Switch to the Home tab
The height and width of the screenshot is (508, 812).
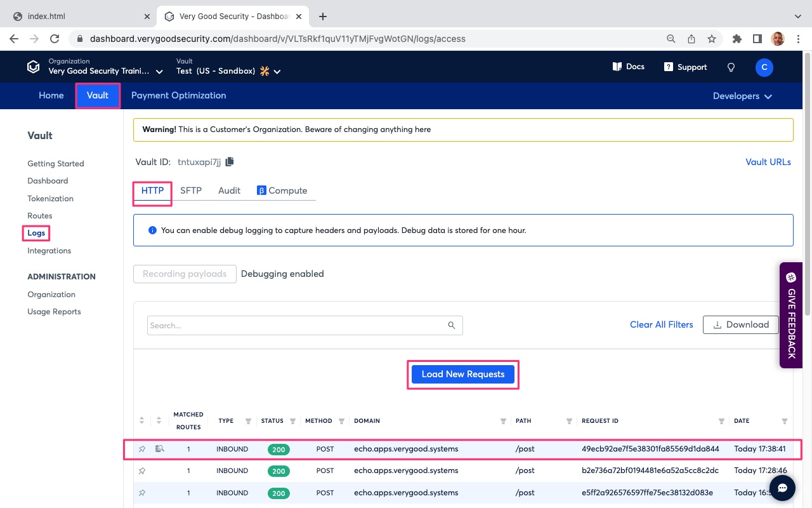pyautogui.click(x=51, y=95)
